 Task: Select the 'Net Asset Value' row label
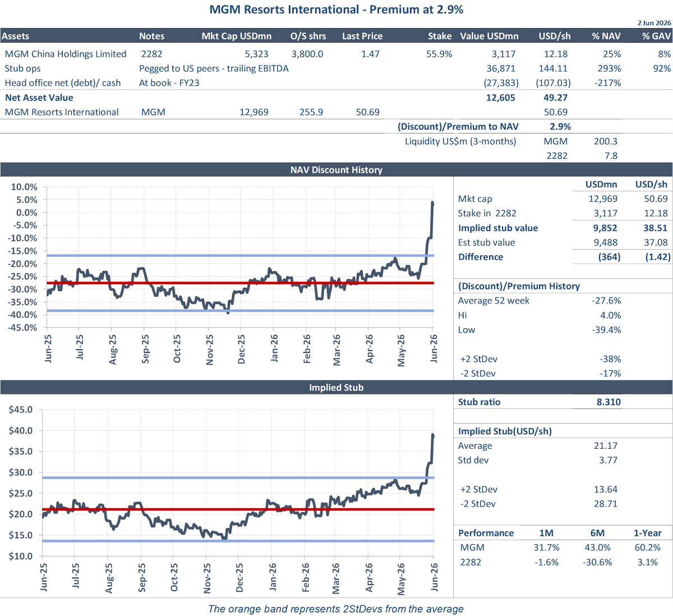[x=39, y=98]
